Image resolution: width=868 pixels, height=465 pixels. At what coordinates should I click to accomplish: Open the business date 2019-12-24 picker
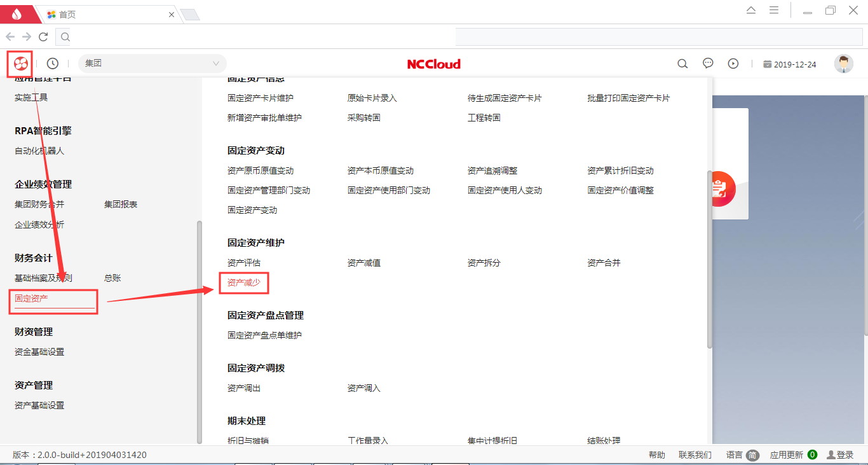click(x=790, y=64)
